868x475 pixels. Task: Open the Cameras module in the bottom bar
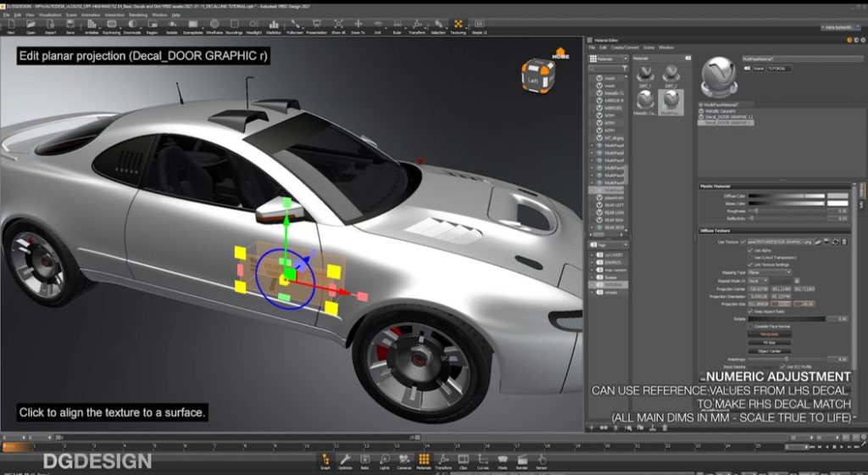pos(404,461)
